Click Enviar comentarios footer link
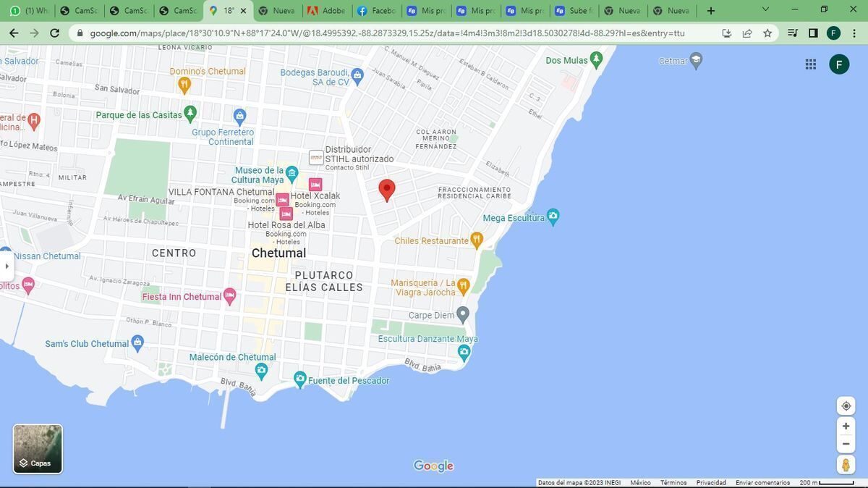Screen dimensions: 868x488 tap(763, 483)
